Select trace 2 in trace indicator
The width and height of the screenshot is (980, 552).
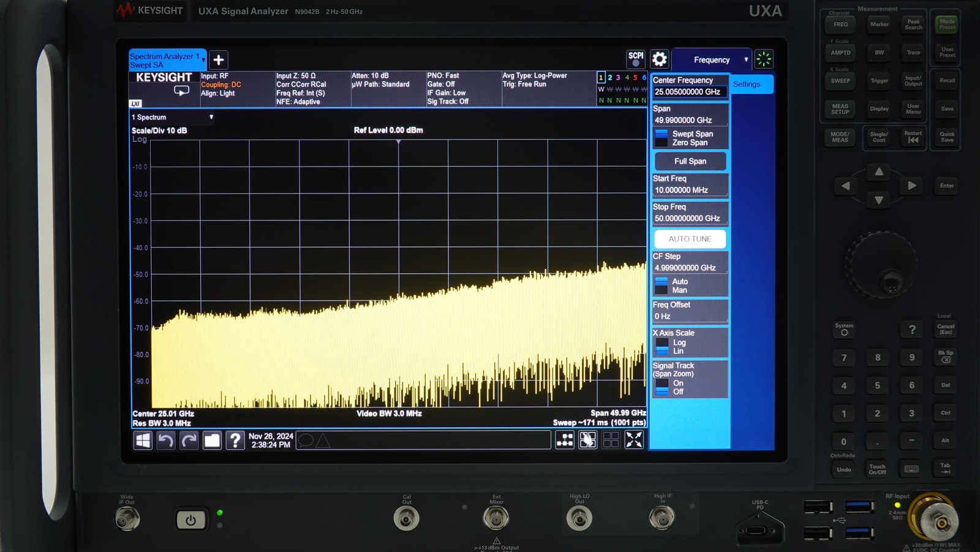click(609, 77)
